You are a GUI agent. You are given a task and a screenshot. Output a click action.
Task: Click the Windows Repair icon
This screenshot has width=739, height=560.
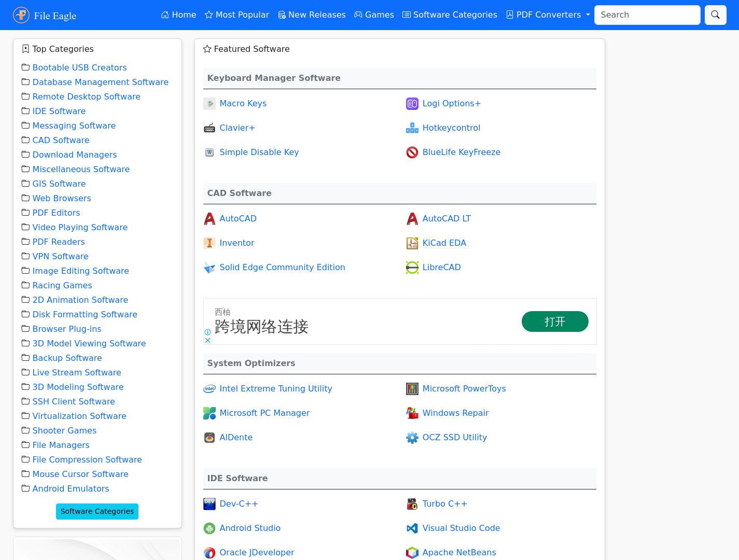(x=412, y=413)
